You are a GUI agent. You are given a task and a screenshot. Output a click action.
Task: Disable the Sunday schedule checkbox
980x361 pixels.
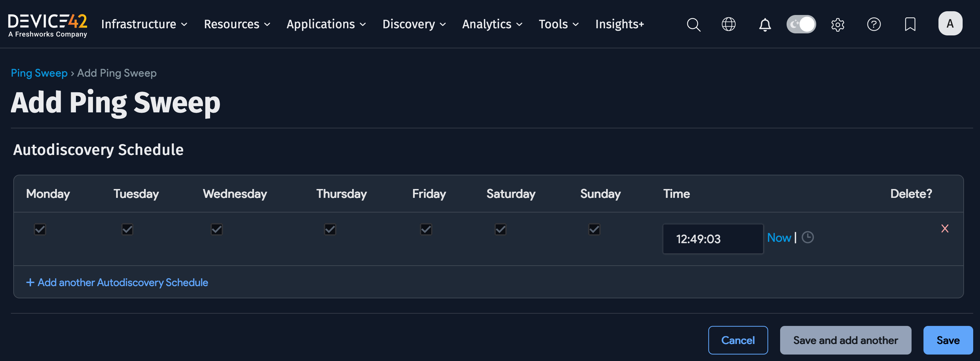[x=594, y=229]
